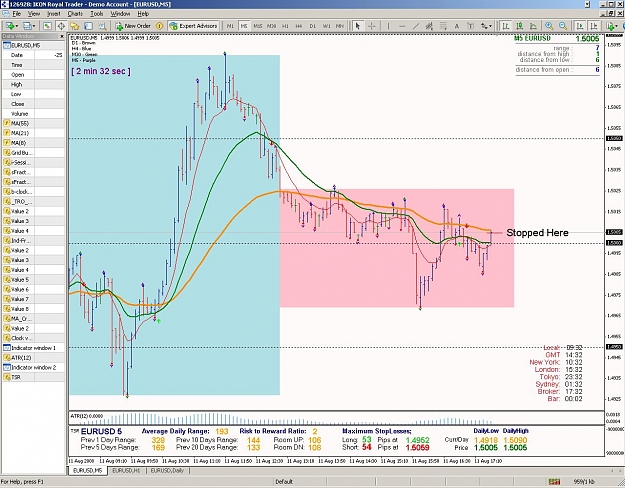Open the Indicators list icon
625x488 pixels.
pyautogui.click(x=610, y=26)
